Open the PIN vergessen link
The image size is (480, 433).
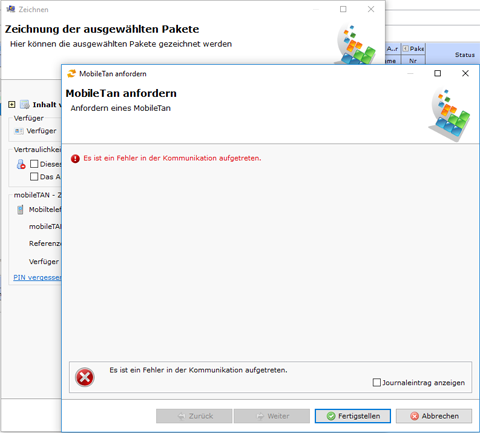click(37, 277)
